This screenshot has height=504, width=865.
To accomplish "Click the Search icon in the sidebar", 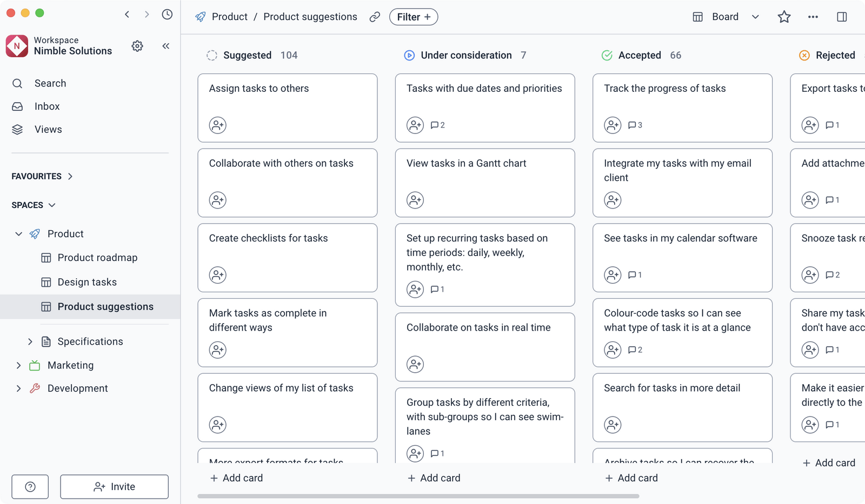I will (17, 83).
